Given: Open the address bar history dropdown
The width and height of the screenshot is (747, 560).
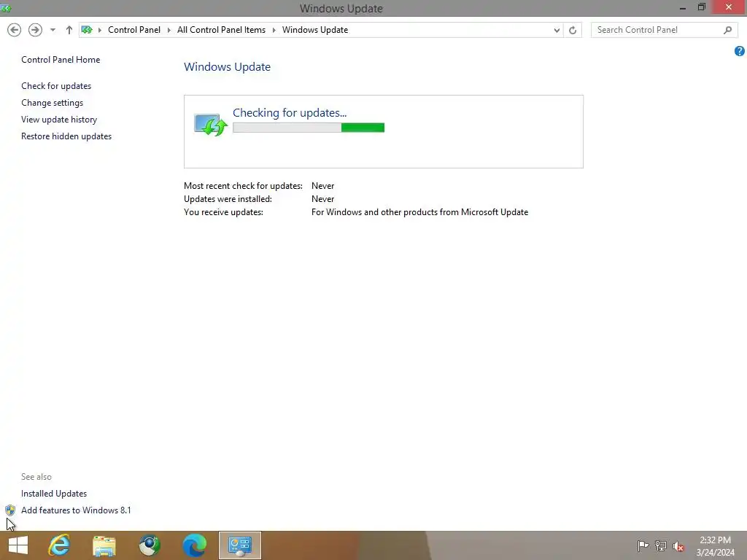Looking at the screenshot, I should point(557,30).
